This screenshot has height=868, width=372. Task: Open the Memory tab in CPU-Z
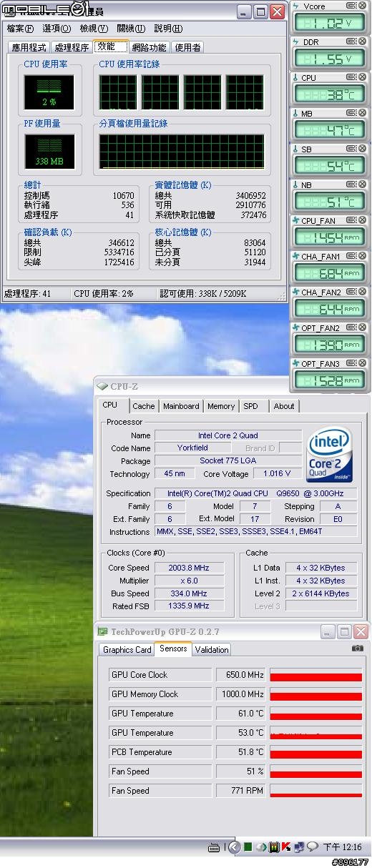(x=221, y=406)
